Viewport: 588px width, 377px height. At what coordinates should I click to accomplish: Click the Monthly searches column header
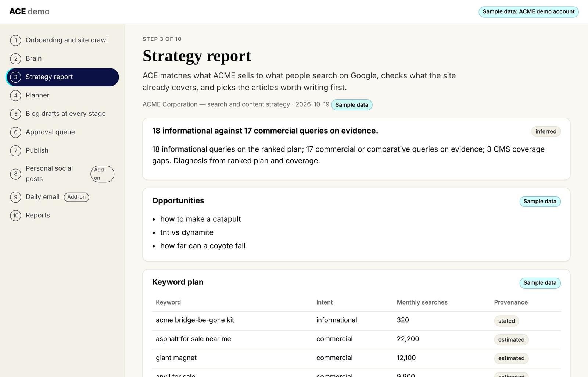(422, 302)
